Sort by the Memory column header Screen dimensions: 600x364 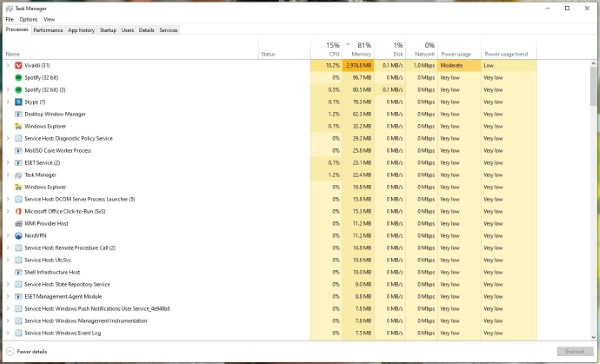[x=358, y=50]
